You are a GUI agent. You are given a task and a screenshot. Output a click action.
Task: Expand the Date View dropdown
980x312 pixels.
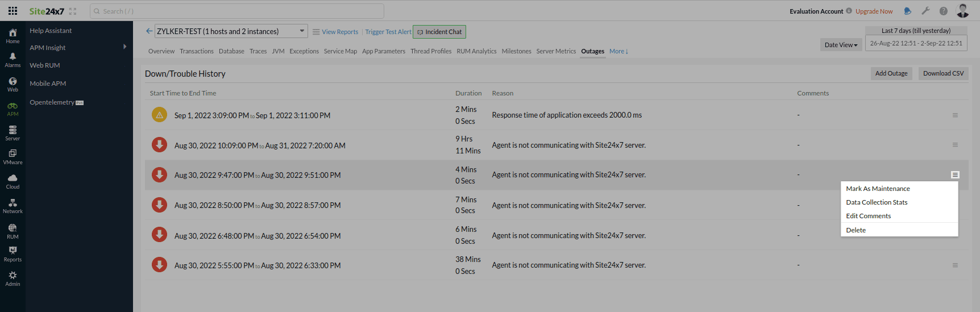tap(841, 45)
